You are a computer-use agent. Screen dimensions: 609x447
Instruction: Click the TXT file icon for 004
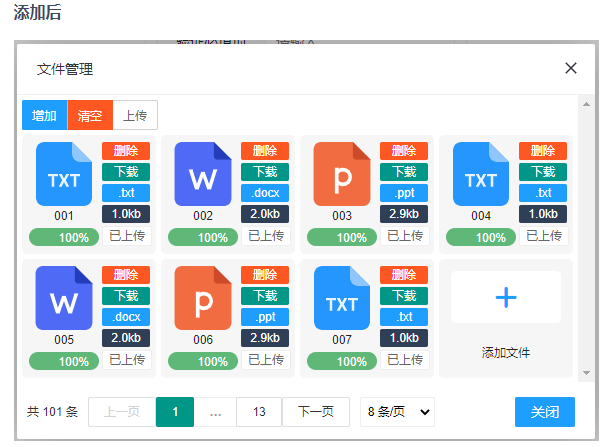point(481,174)
